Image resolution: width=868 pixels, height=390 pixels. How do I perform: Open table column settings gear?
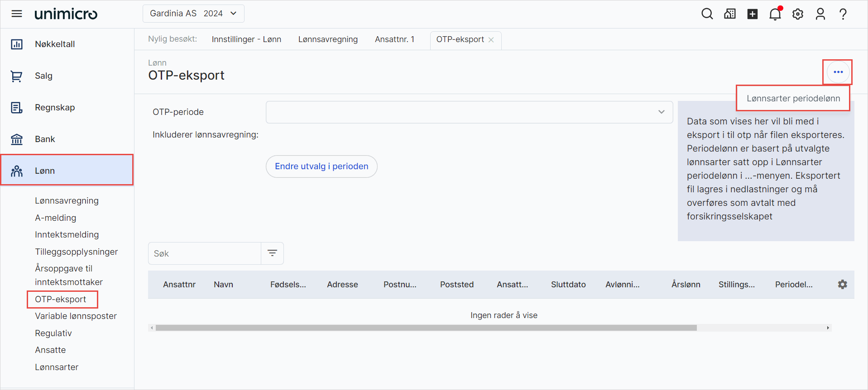click(842, 285)
